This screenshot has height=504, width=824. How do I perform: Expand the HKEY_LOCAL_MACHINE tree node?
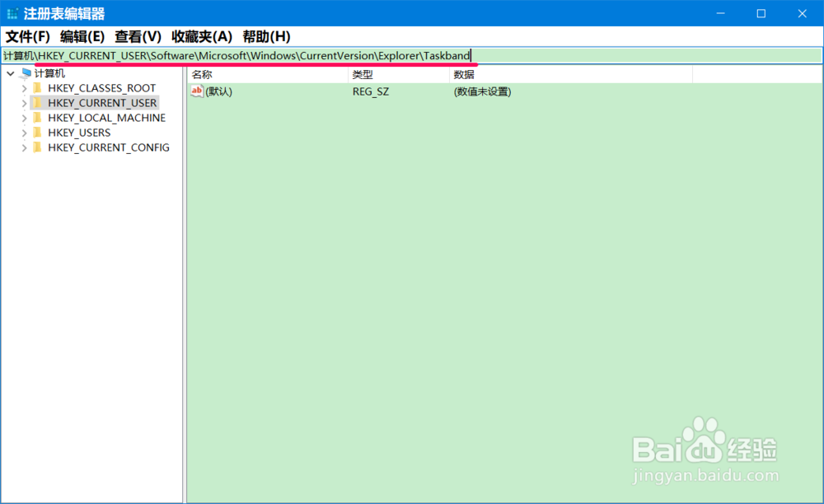23,117
